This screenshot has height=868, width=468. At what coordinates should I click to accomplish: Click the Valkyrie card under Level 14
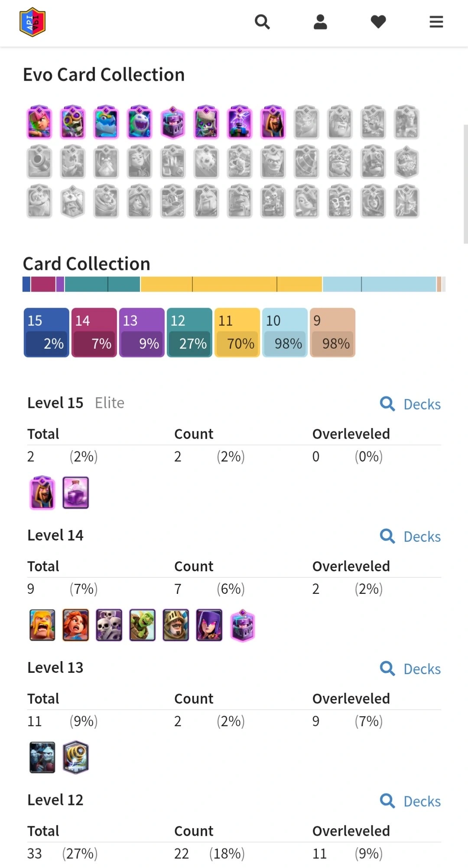point(76,625)
